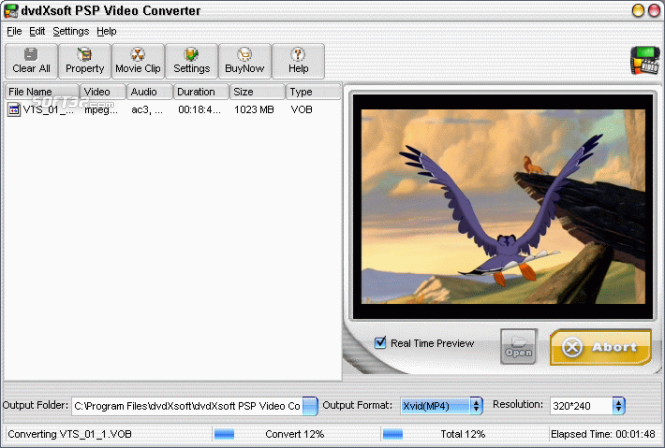The height and width of the screenshot is (448, 665).
Task: Select the Movie Clip tool
Action: [138, 61]
